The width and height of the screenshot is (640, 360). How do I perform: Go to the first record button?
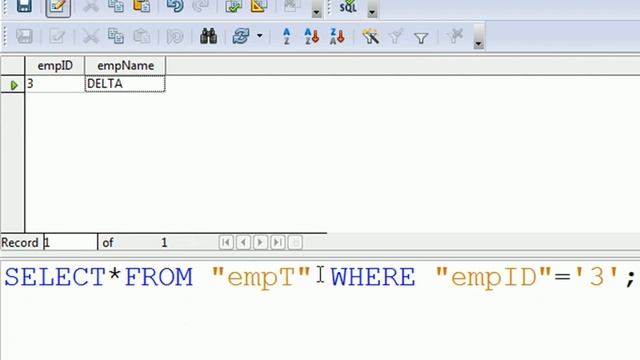[226, 242]
